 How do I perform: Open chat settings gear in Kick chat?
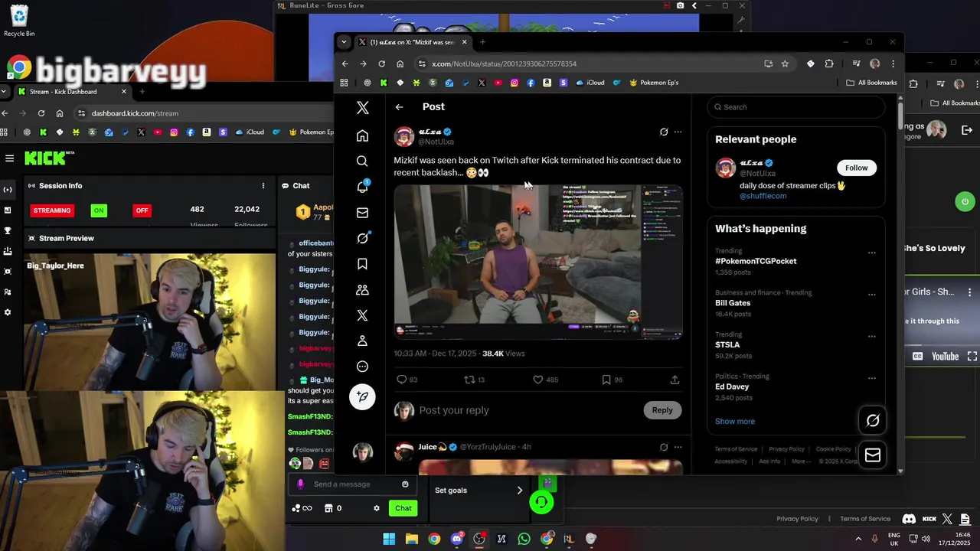coord(376,508)
